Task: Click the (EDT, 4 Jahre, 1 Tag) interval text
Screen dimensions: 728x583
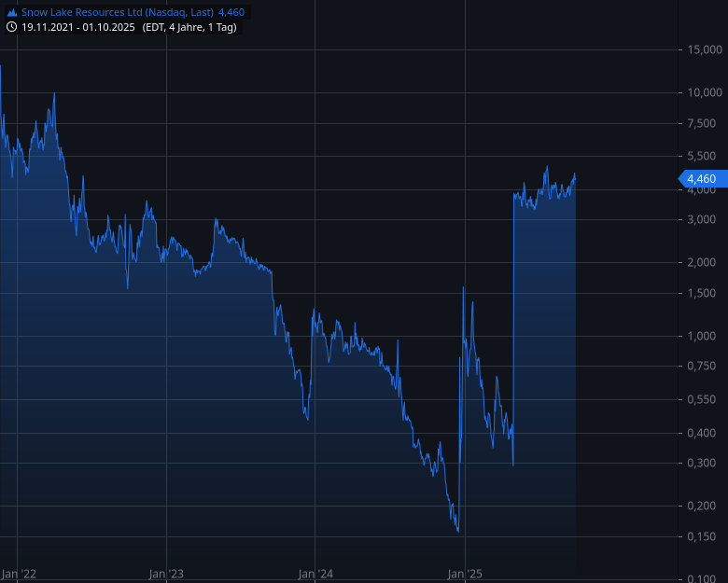Action: [189, 27]
